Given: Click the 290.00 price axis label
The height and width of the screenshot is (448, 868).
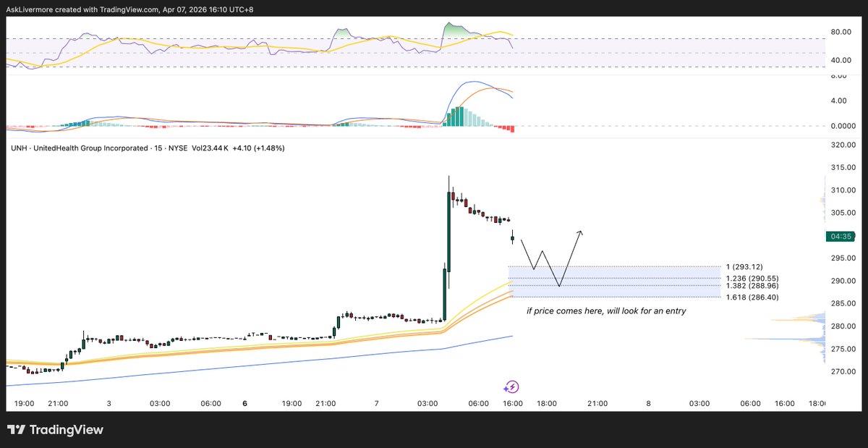Looking at the screenshot, I should [x=843, y=281].
